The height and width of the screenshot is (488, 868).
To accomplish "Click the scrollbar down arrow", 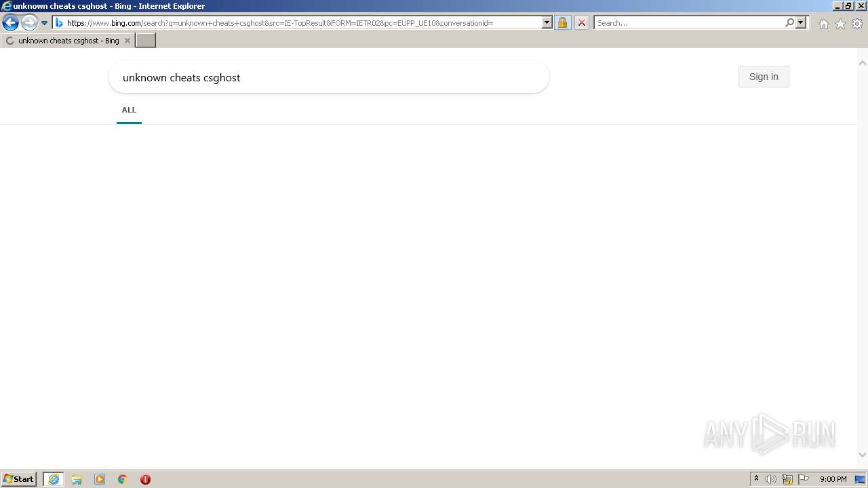I will (863, 455).
